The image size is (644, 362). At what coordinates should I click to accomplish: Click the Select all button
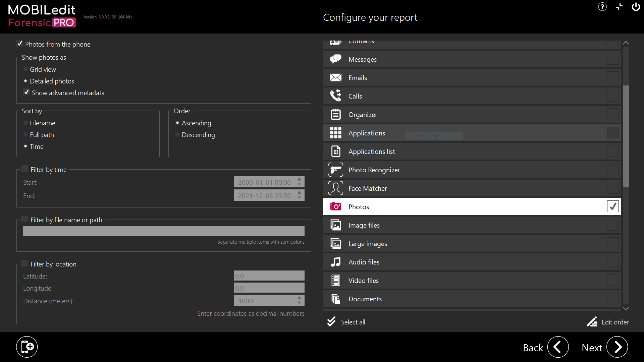[x=346, y=322]
